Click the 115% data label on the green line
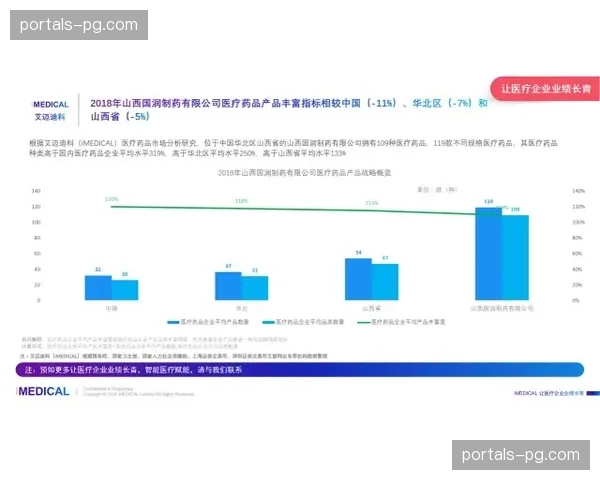The image size is (600, 480). 372,203
